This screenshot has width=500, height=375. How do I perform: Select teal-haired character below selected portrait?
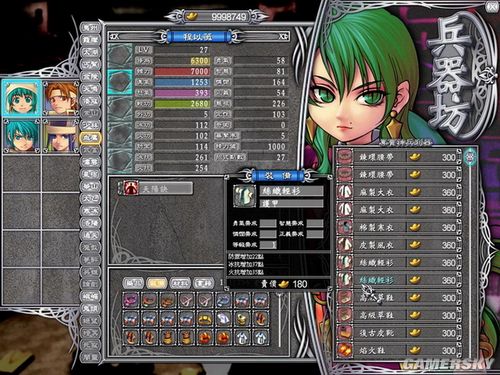(x=21, y=135)
